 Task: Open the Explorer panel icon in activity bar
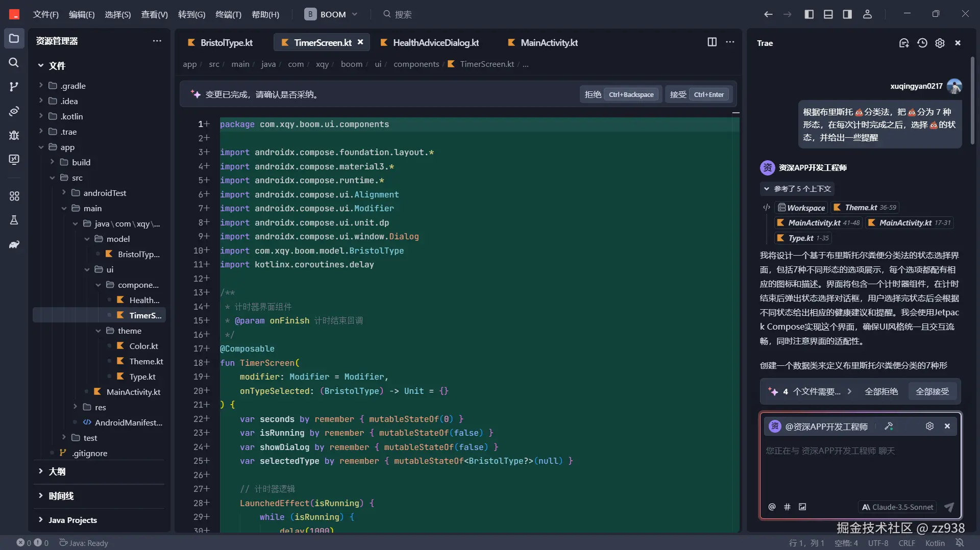pos(14,39)
